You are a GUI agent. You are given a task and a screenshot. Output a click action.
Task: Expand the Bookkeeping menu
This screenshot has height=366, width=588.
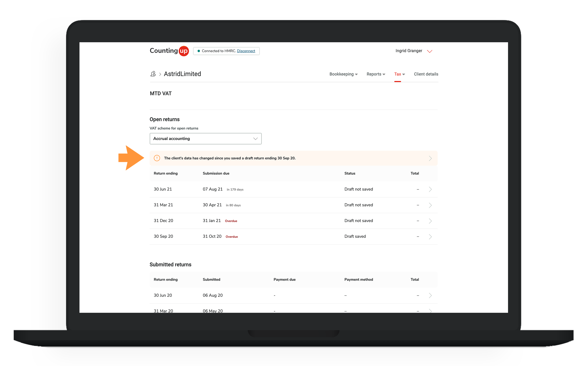pos(343,74)
